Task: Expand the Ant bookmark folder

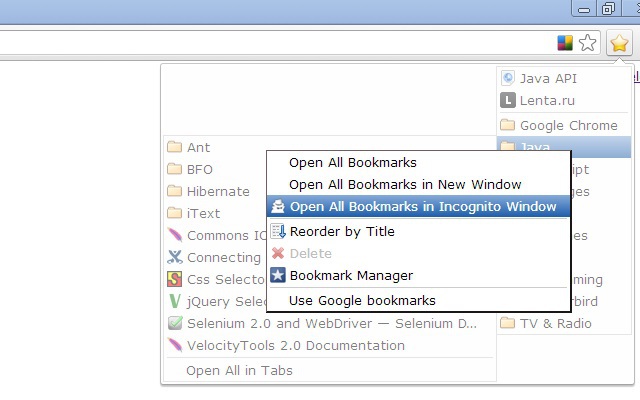Action: (198, 147)
